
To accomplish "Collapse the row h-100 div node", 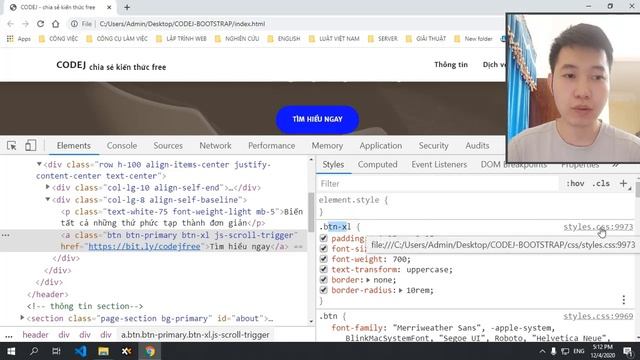I will click(39, 164).
